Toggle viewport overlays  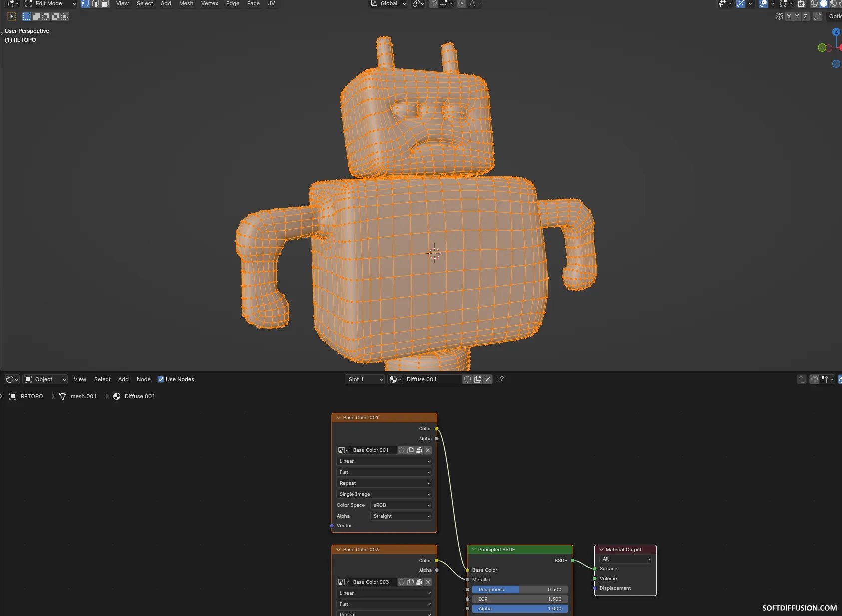[x=763, y=3]
